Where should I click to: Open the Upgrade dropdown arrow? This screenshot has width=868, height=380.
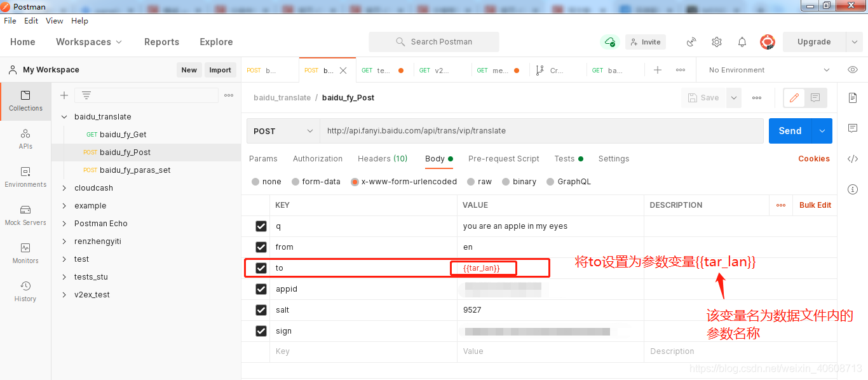(x=854, y=42)
